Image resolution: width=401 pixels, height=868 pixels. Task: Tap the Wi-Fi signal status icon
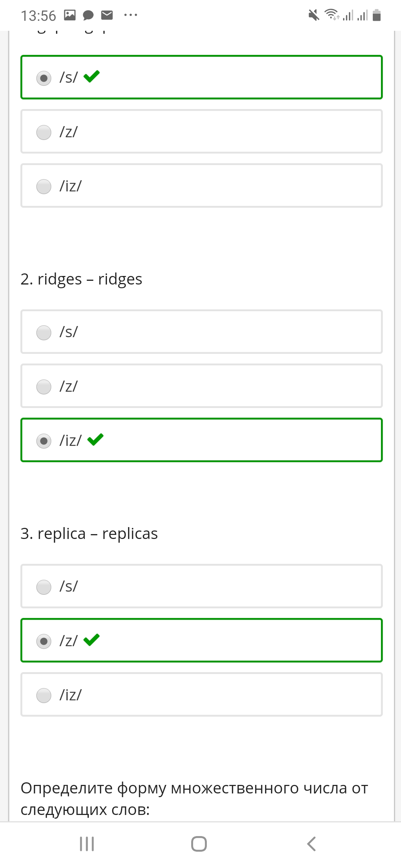(x=331, y=14)
